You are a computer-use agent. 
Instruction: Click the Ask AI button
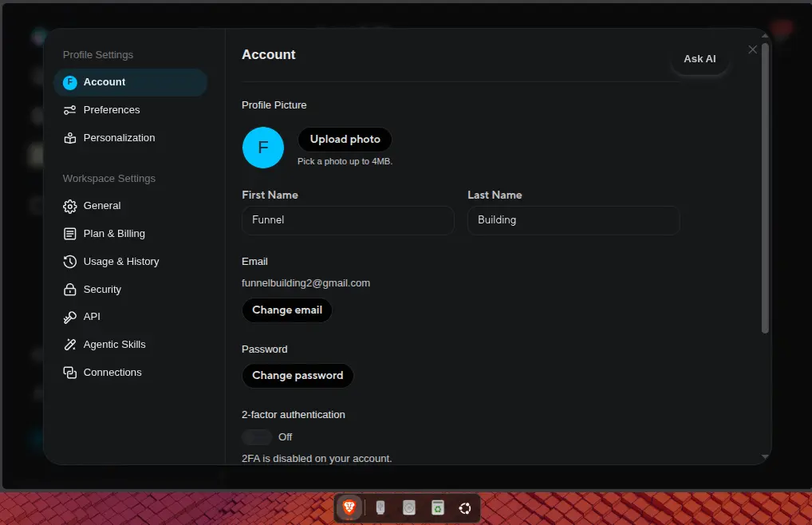pos(700,59)
